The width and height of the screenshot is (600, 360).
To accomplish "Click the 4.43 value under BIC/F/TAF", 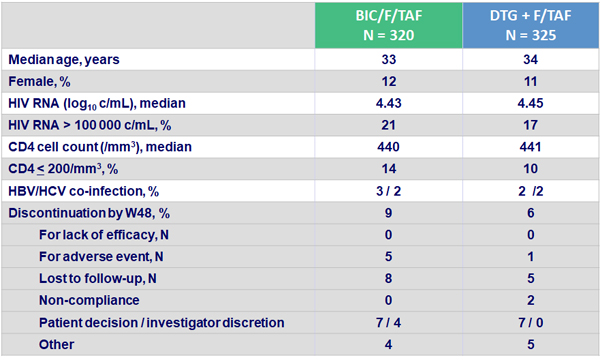I will pyautogui.click(x=388, y=103).
